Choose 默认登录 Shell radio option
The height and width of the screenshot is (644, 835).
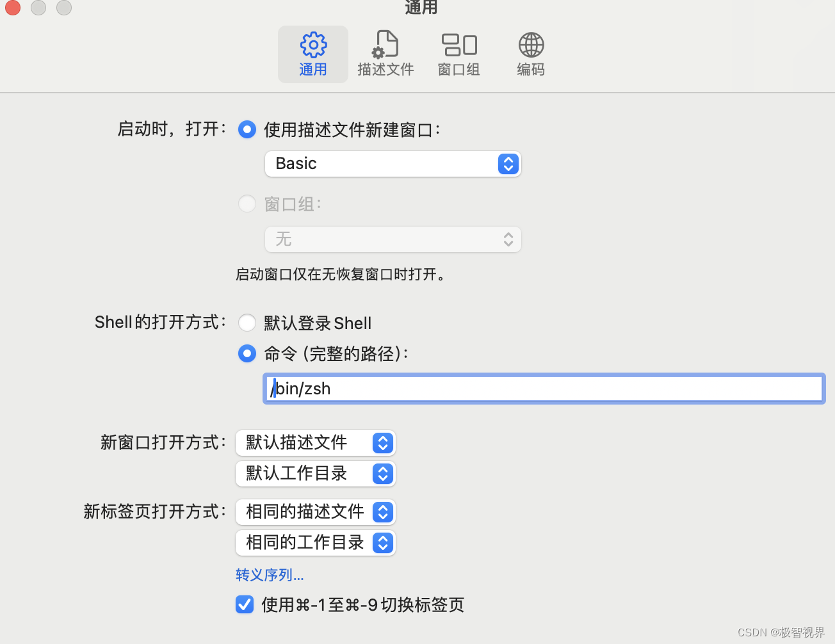coord(247,323)
